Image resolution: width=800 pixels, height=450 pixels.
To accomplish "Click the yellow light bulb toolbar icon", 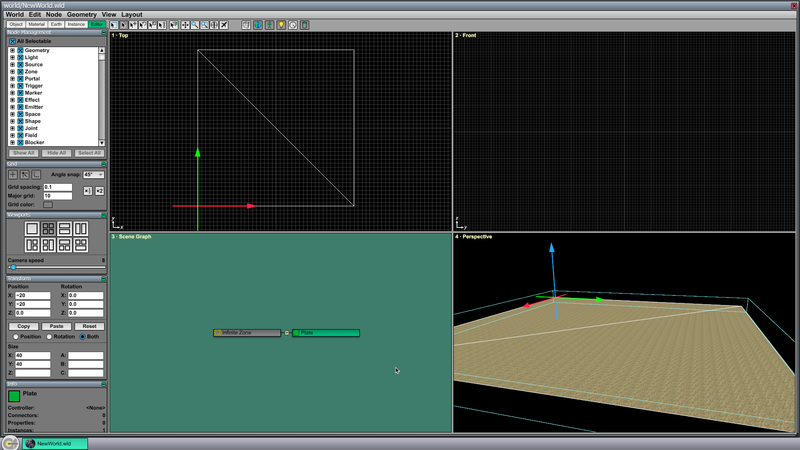I will [x=281, y=25].
